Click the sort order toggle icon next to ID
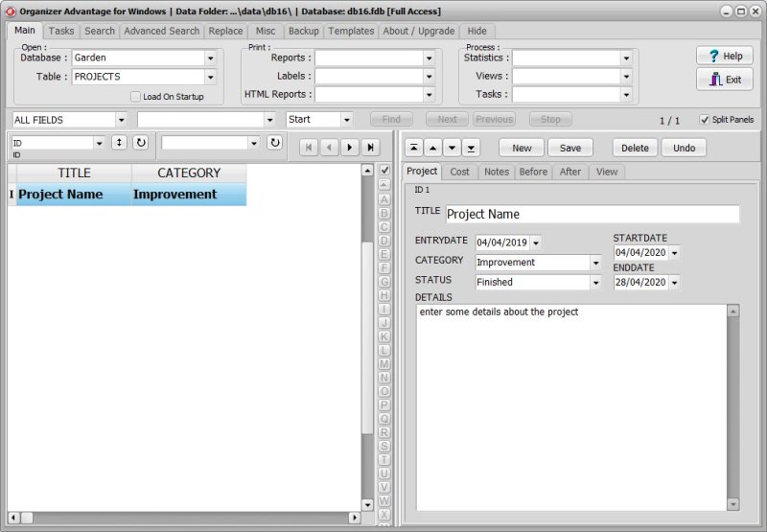The height and width of the screenshot is (532, 767). [x=119, y=142]
